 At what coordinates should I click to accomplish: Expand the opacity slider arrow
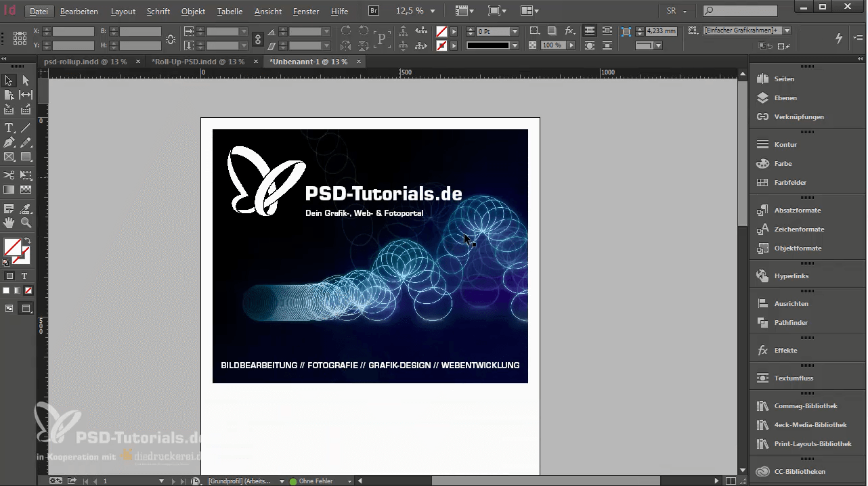[x=571, y=45]
